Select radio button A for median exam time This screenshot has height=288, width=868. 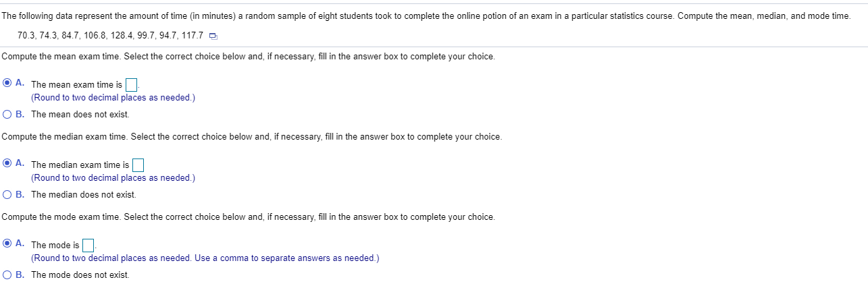click(x=7, y=163)
